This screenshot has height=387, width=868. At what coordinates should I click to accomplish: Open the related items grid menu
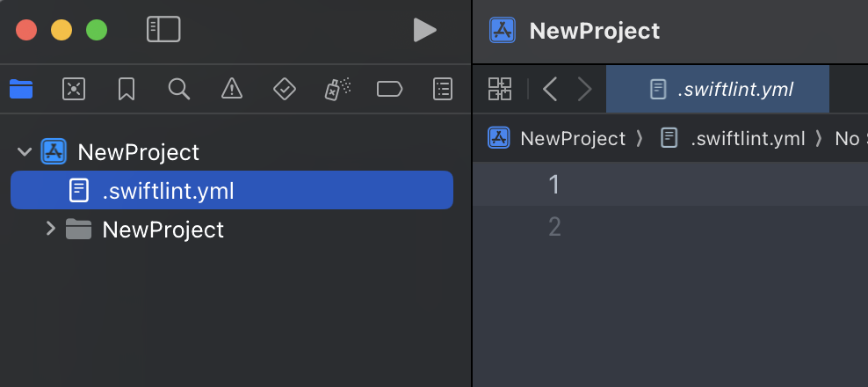coord(500,89)
